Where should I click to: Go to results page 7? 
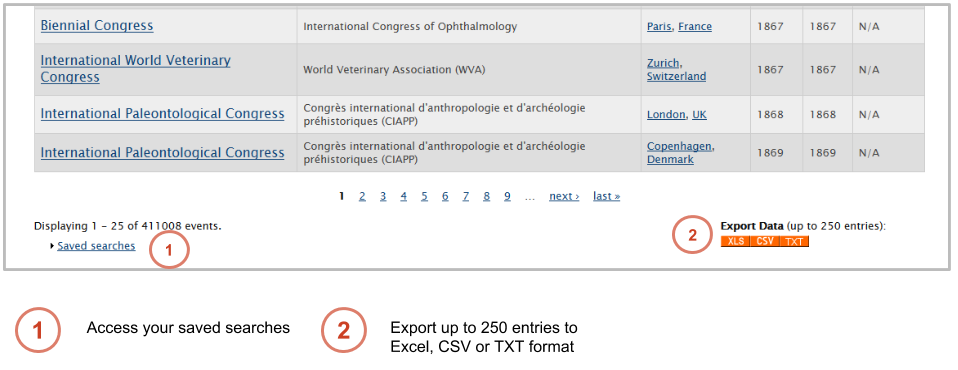[x=466, y=196]
